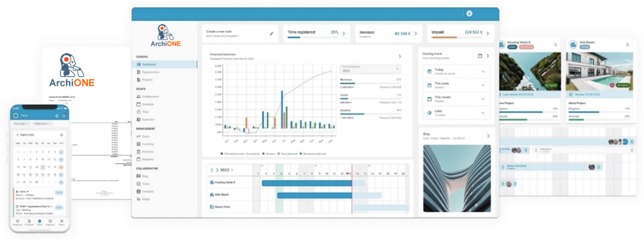This screenshot has height=242, width=644.
Task: Click the calendar icon in Coming event panel
Action: click(x=480, y=56)
